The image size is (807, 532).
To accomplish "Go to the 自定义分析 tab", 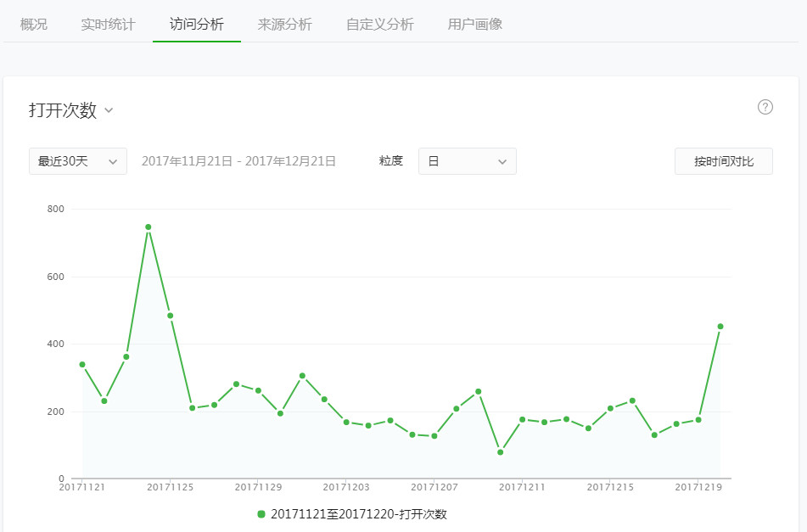I will [x=380, y=24].
